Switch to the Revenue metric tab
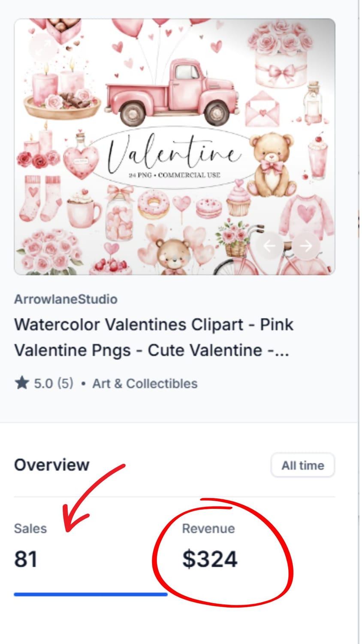362x644 pixels. click(208, 529)
